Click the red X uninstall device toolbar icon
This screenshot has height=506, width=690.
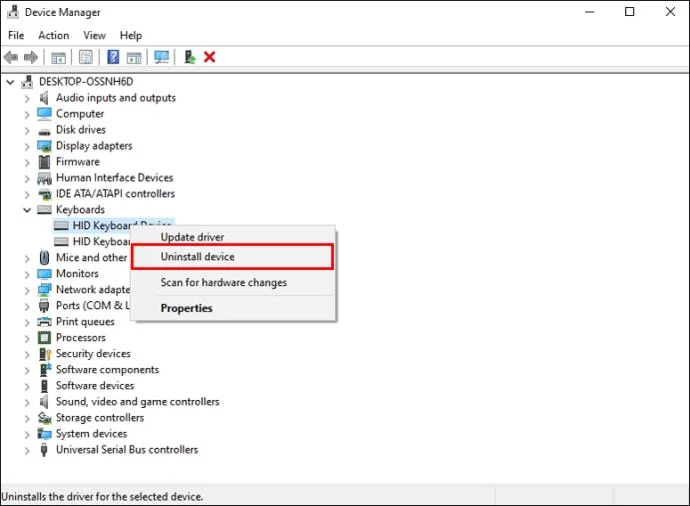tap(209, 57)
